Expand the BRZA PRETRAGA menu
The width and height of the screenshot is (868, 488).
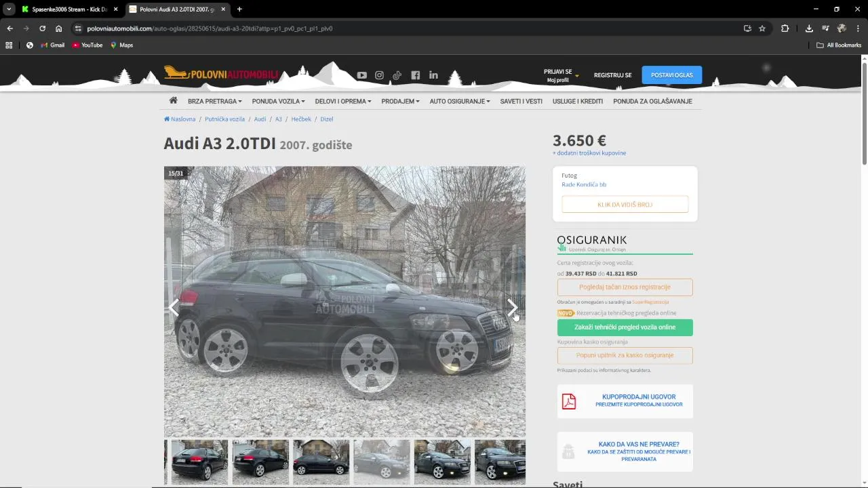[214, 101]
